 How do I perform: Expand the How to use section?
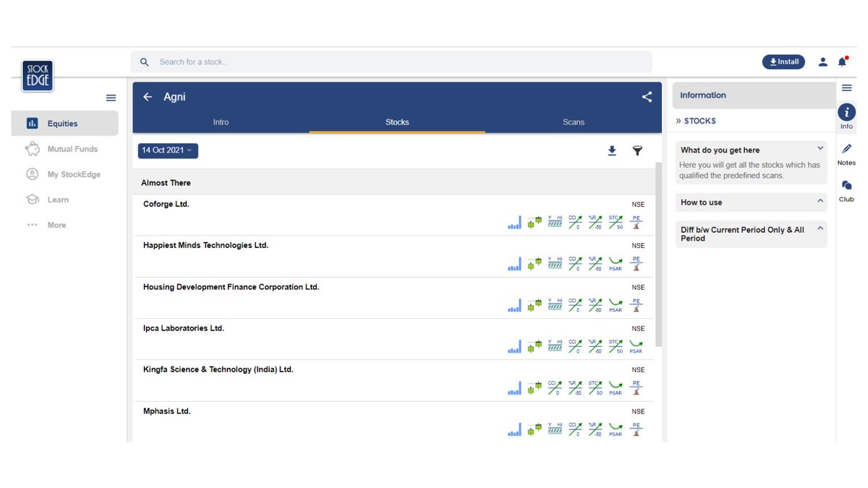(x=820, y=202)
